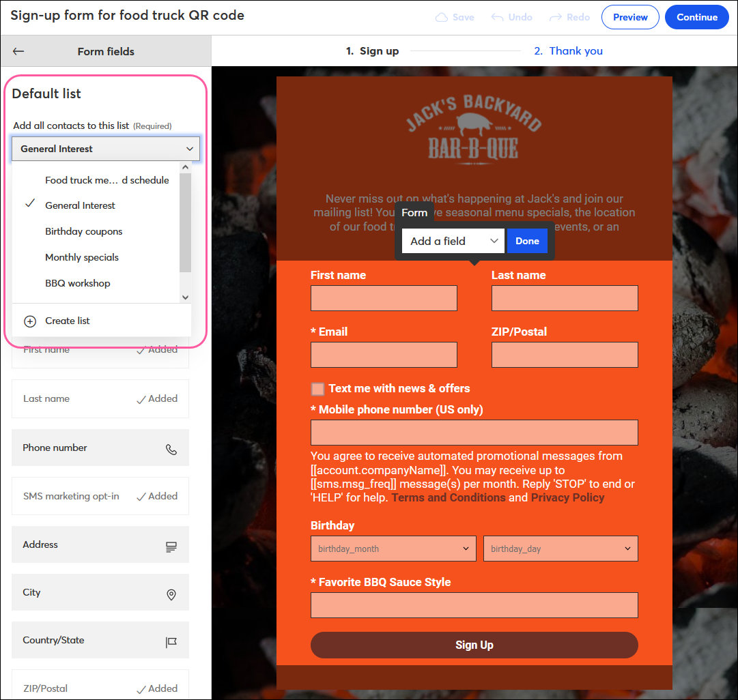Open the Terms and Conditions link
738x700 pixels.
[x=449, y=498]
